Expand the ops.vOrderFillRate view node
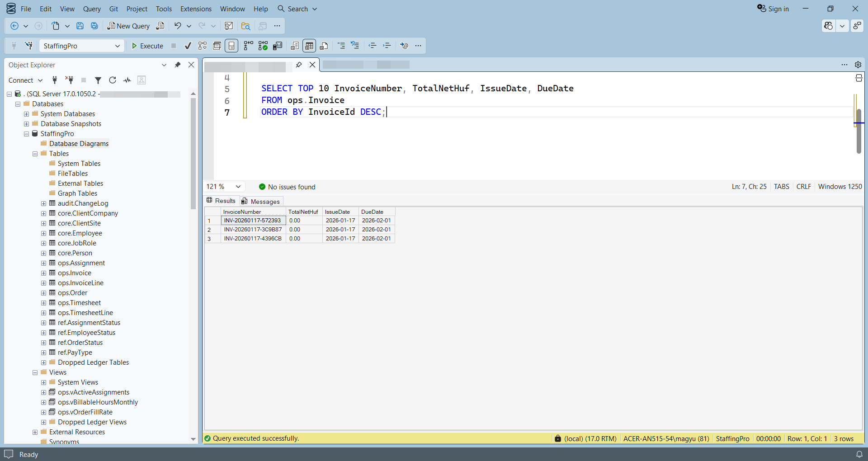The height and width of the screenshot is (461, 868). coord(44,412)
